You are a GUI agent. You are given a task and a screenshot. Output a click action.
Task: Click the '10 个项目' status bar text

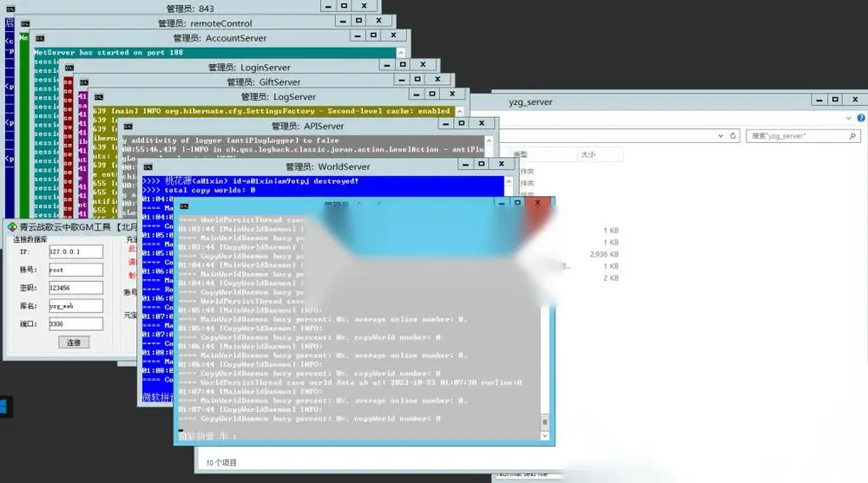pos(220,462)
